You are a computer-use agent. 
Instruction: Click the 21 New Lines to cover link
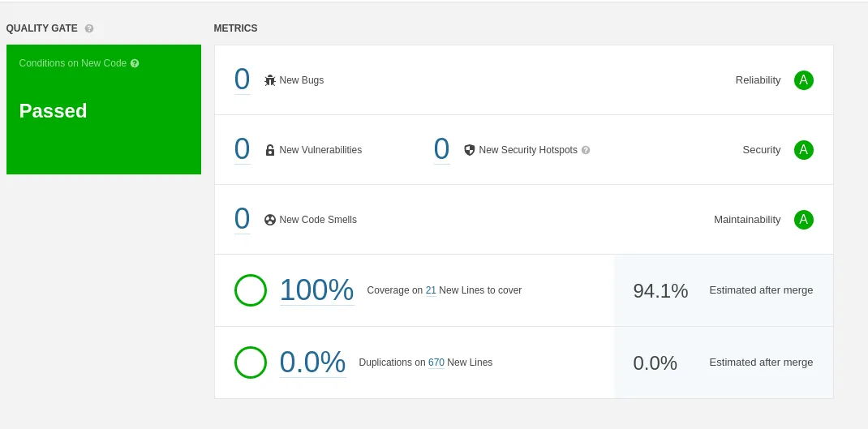431,290
